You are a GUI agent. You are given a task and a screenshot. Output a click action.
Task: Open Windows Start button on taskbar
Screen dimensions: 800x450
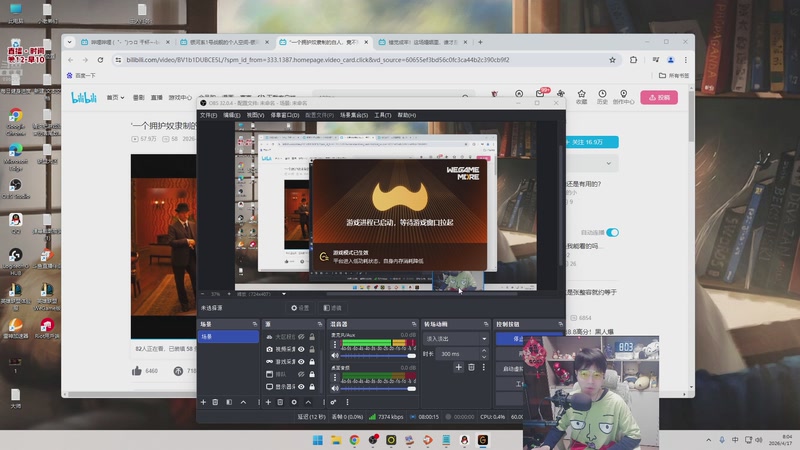pyautogui.click(x=317, y=440)
